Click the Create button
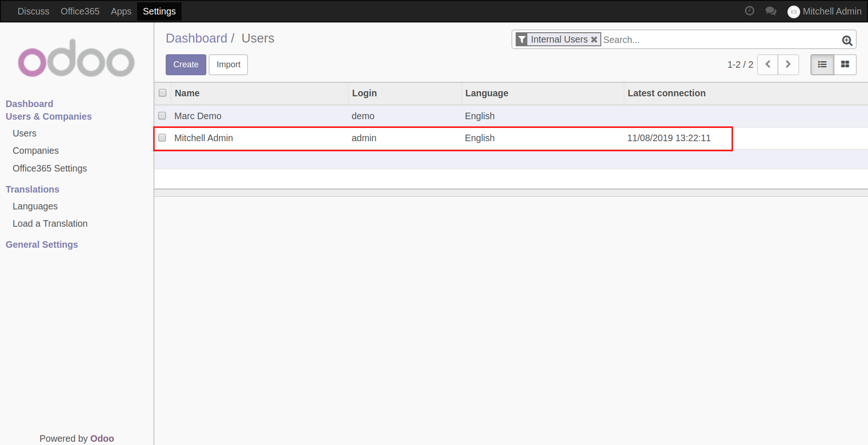Screen dimensions: 868x445 [186, 65]
